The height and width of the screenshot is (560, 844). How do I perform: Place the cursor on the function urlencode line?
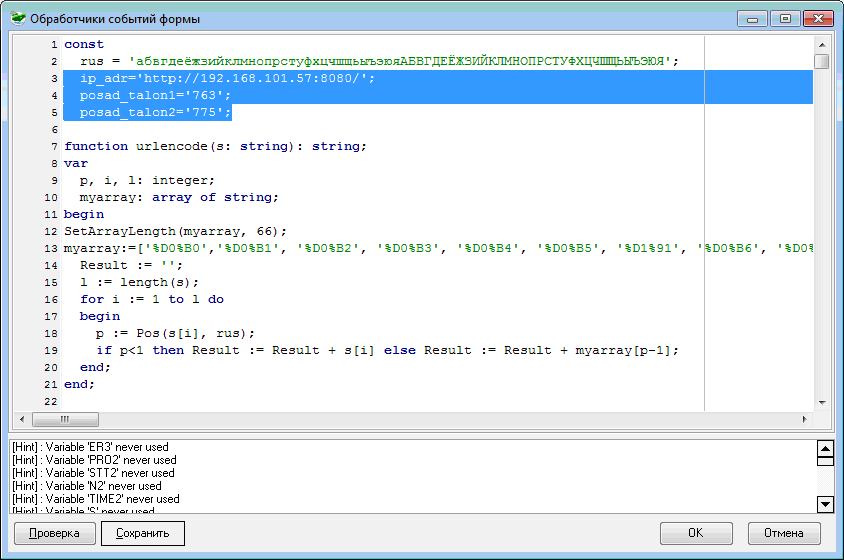215,146
